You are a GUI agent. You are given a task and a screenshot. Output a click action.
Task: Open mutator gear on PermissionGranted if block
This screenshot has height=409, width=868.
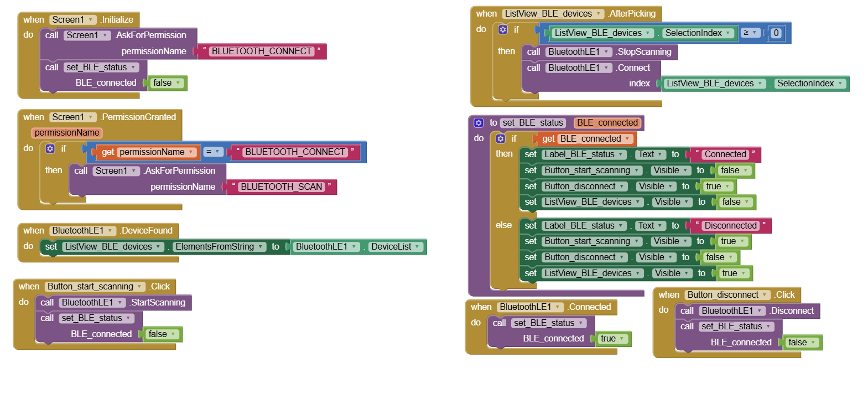pyautogui.click(x=50, y=148)
